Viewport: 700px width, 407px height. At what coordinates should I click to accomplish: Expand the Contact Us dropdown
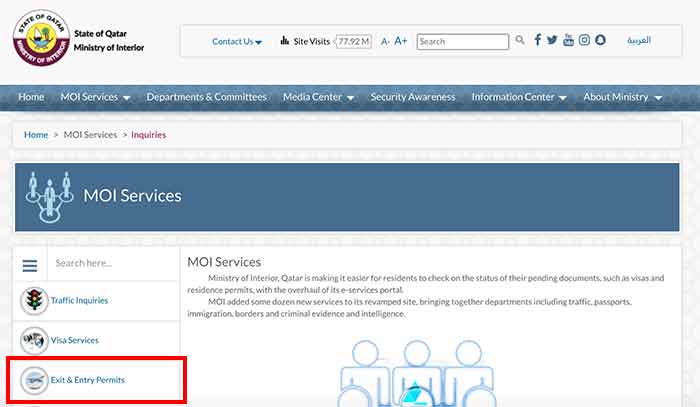[237, 42]
